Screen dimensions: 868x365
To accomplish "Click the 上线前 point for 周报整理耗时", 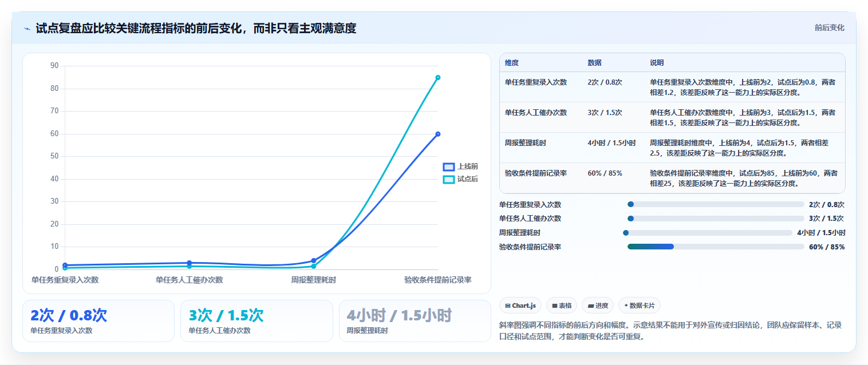I will coord(313,260).
